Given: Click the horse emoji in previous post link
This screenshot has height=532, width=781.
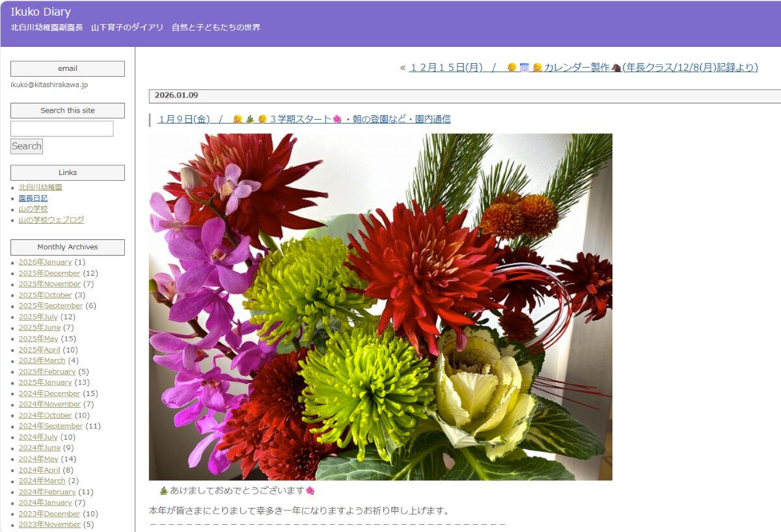Looking at the screenshot, I should click(616, 68).
